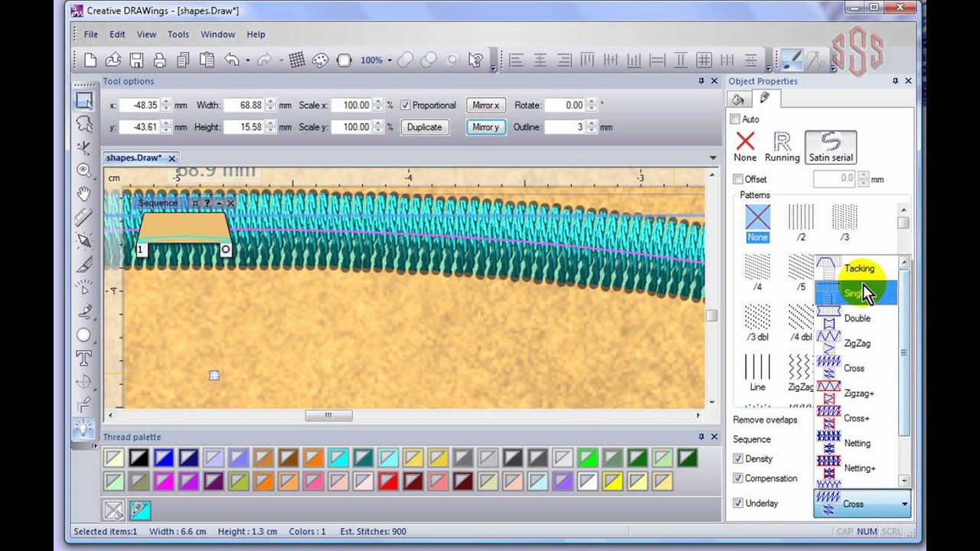Viewport: 980px width, 551px height.
Task: Click the Save floppy disk icon
Action: click(x=136, y=60)
